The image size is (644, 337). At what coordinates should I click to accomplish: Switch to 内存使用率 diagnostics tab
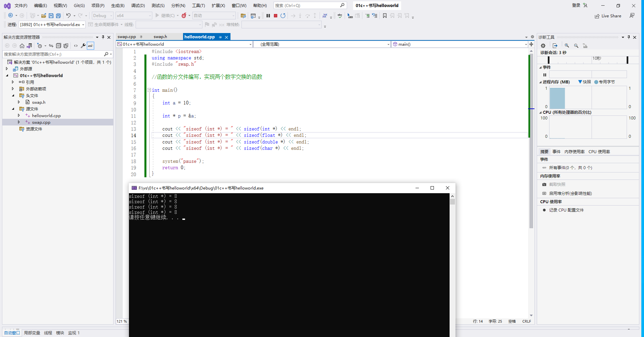575,151
